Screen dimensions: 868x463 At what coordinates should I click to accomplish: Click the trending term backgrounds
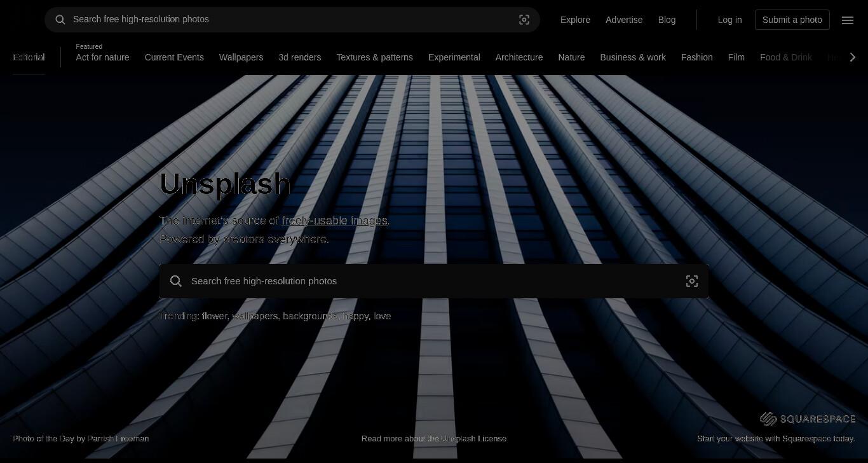(x=309, y=316)
